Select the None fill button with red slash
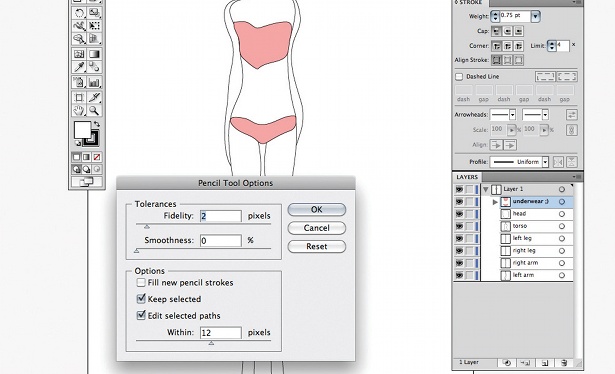615x374 pixels. [97, 157]
